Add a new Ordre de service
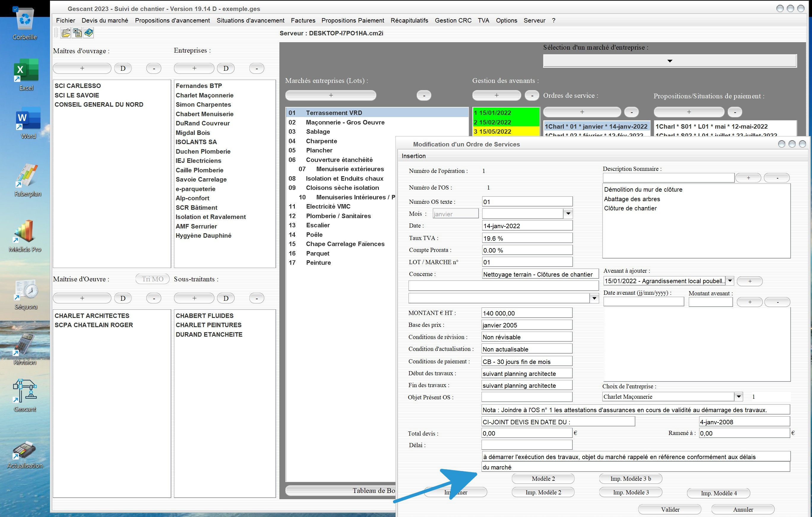 582,112
